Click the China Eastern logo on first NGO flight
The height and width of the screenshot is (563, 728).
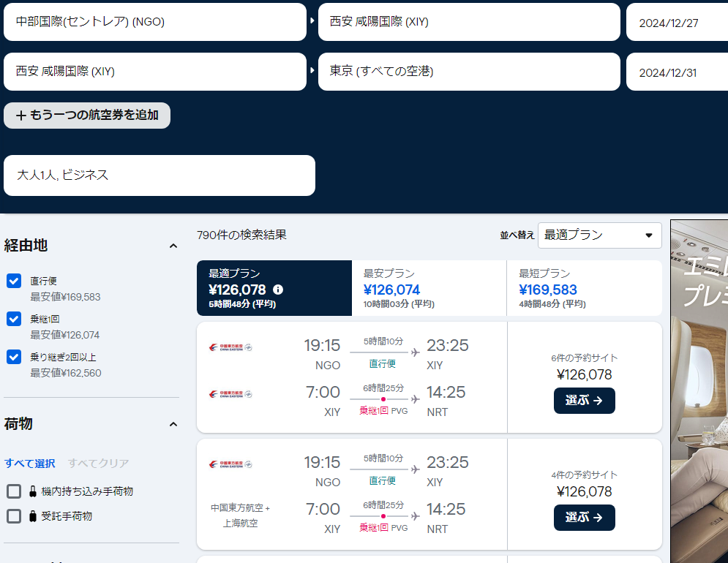click(x=230, y=347)
